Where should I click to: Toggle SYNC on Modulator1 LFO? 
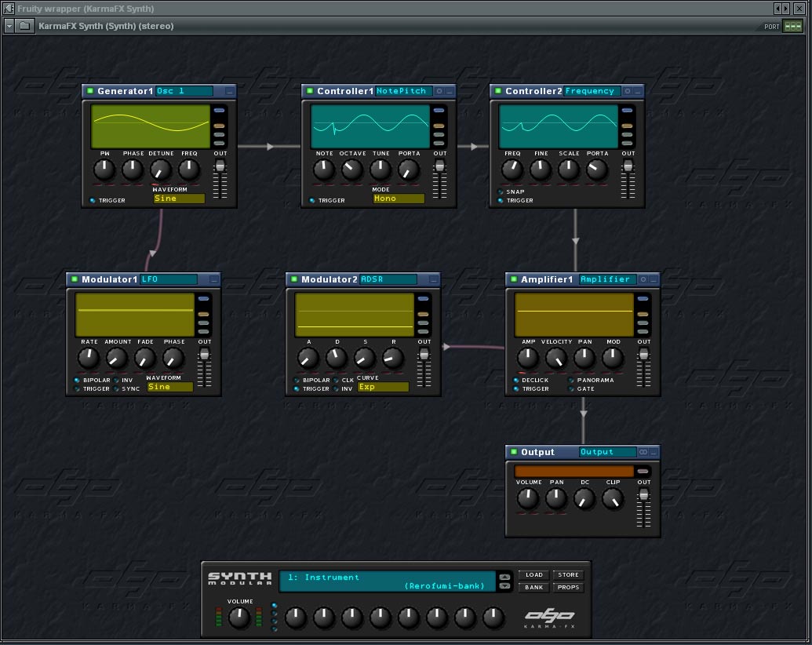point(117,389)
